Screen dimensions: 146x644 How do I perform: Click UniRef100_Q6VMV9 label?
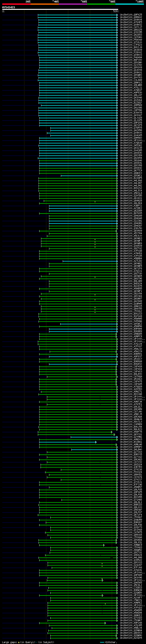click(131, 231)
